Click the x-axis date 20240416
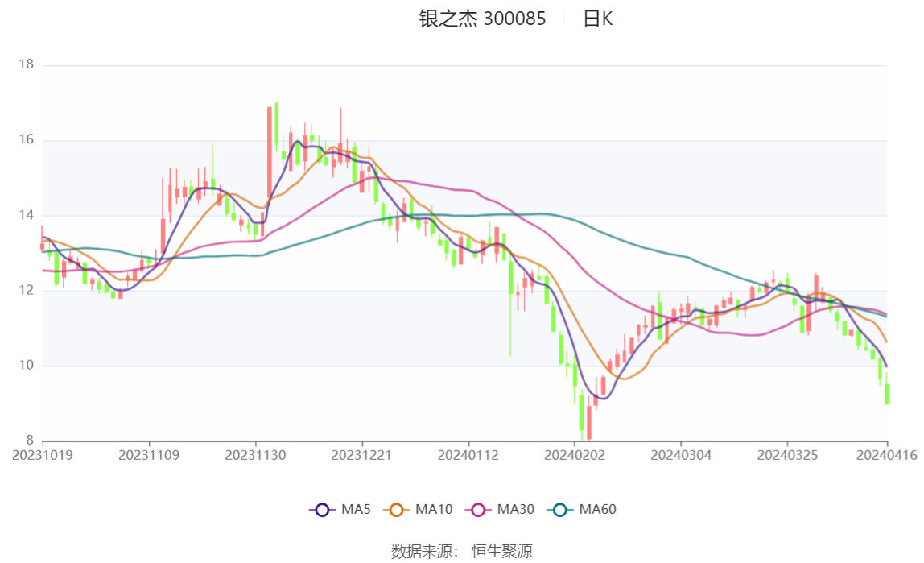The image size is (924, 563). (886, 455)
